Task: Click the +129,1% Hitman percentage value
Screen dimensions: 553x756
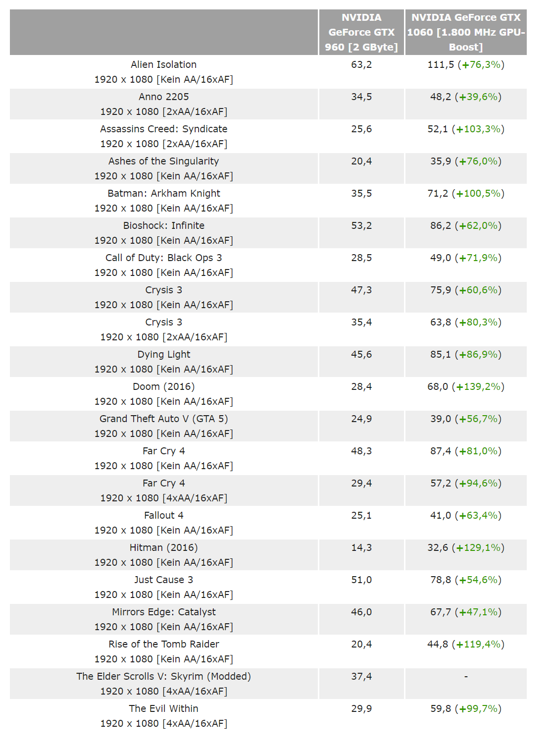Action: click(x=478, y=547)
